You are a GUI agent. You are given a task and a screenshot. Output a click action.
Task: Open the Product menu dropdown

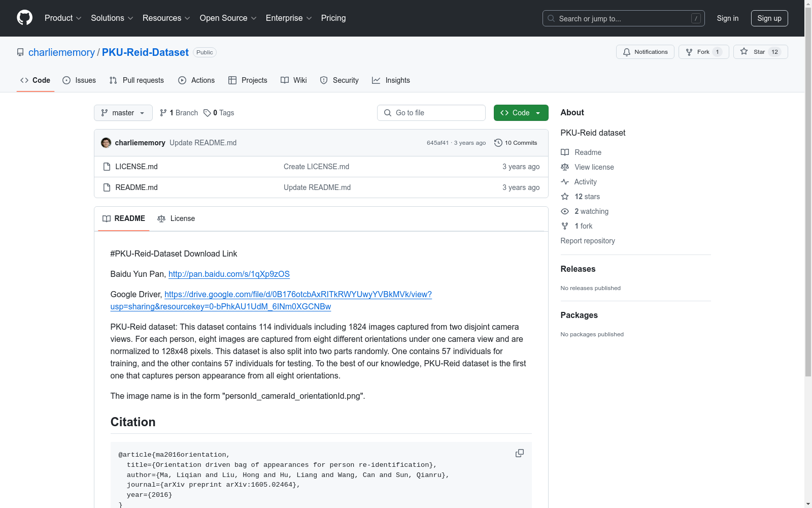63,18
